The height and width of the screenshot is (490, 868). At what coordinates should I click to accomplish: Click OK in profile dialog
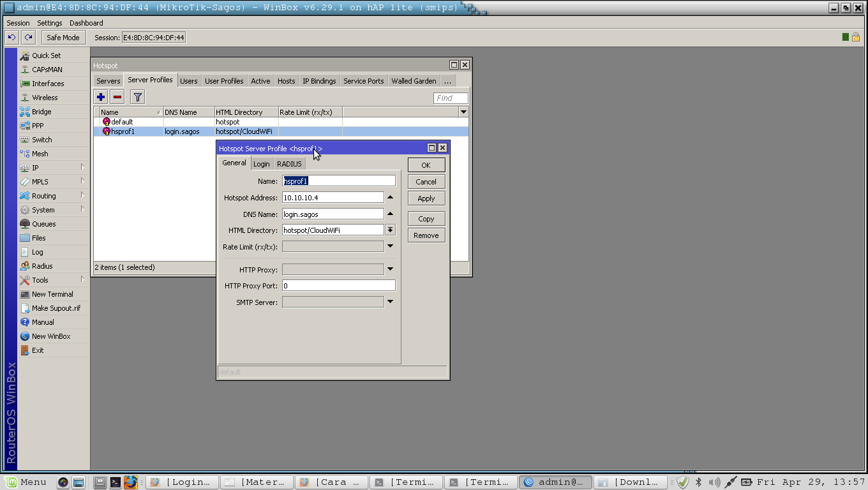click(x=426, y=165)
